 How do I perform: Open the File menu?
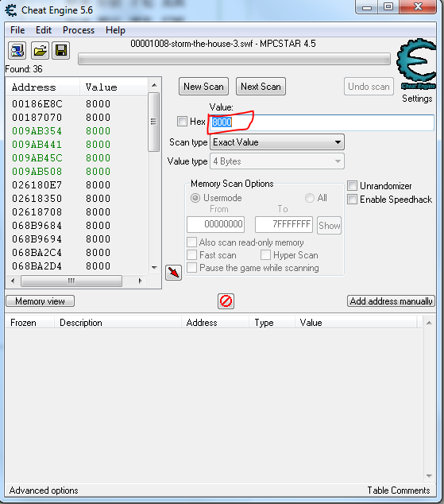point(17,30)
